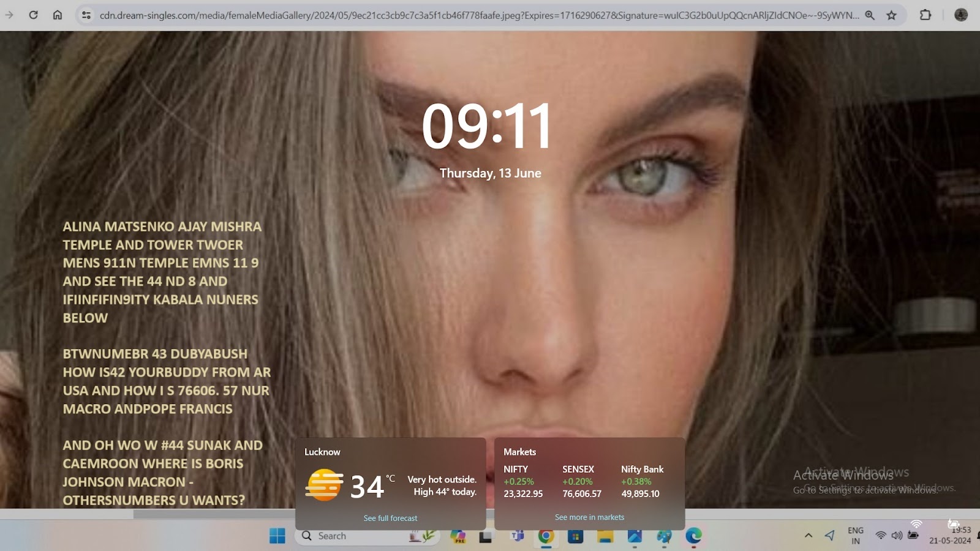Open the Chrome profile avatar
The image size is (980, 551).
pyautogui.click(x=960, y=15)
